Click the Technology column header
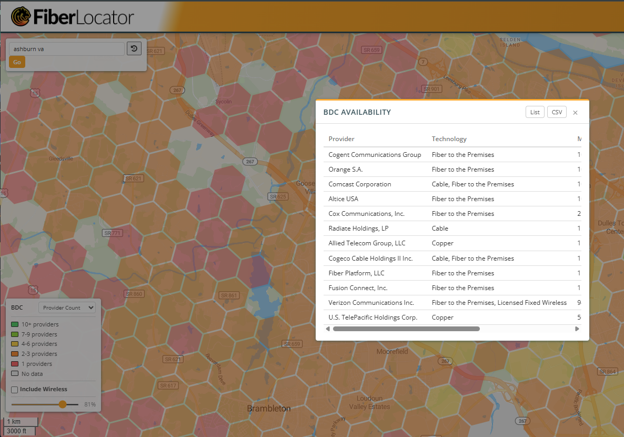The height and width of the screenshot is (437, 624). coord(449,139)
